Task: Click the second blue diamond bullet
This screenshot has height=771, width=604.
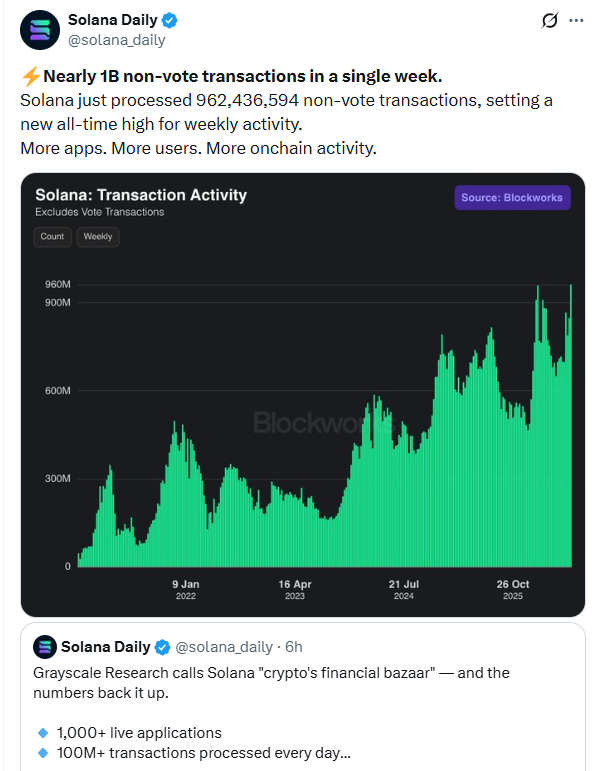Action: click(43, 753)
